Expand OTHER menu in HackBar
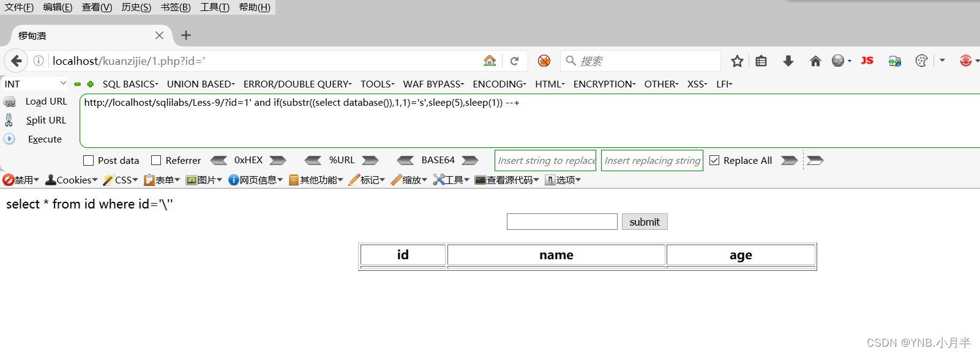Image resolution: width=980 pixels, height=354 pixels. (x=661, y=84)
